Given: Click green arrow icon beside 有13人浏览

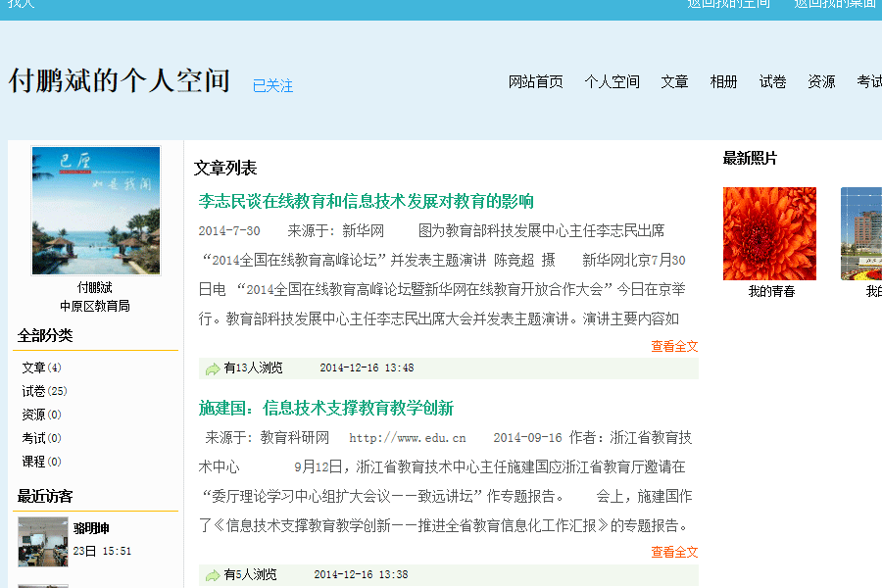Looking at the screenshot, I should point(213,369).
